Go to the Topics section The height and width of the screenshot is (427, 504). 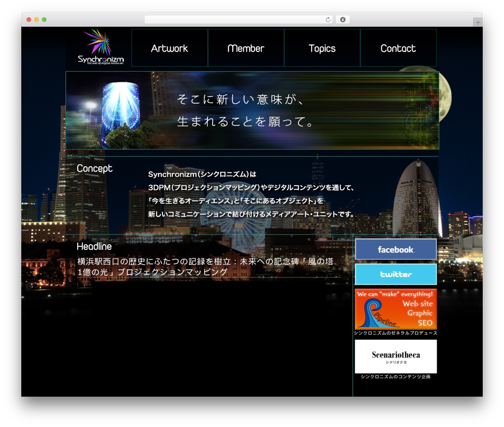[x=322, y=48]
